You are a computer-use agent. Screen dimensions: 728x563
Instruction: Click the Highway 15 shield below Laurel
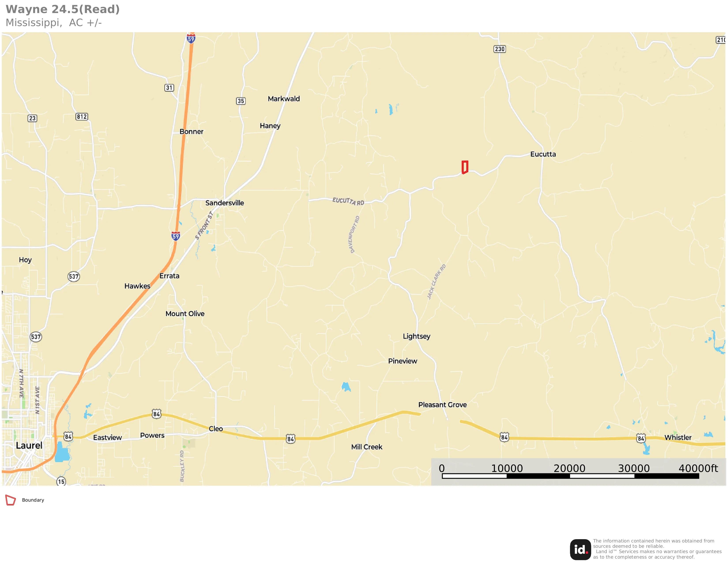[61, 482]
